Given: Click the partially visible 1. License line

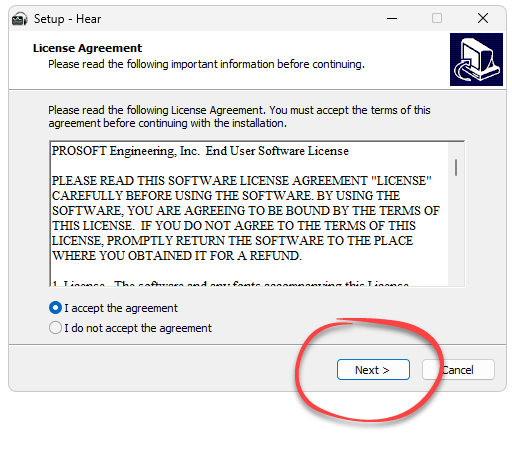Looking at the screenshot, I should [x=230, y=283].
